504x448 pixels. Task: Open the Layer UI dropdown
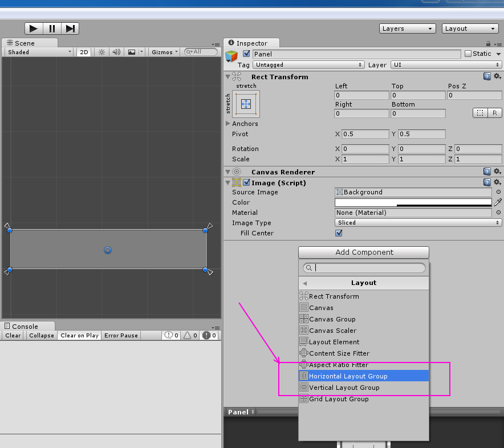pos(446,64)
